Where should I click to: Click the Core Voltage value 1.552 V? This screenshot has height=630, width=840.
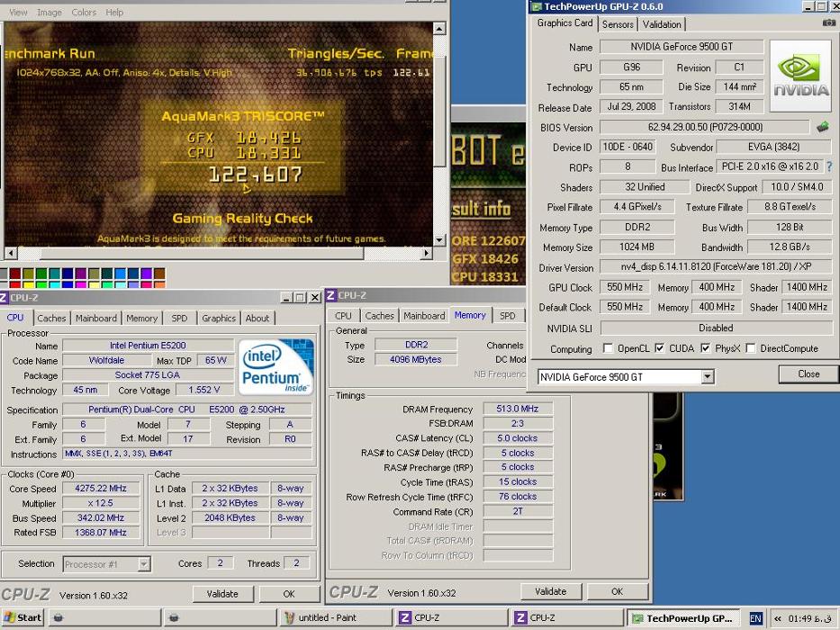click(204, 390)
